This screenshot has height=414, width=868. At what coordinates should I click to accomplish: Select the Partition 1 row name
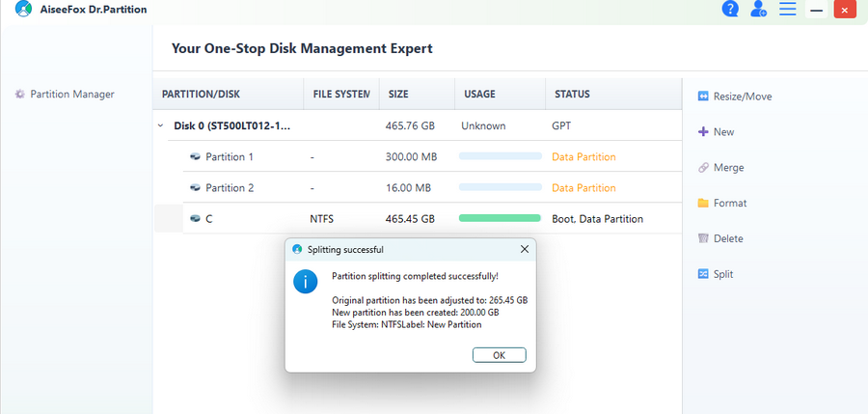[x=230, y=157]
